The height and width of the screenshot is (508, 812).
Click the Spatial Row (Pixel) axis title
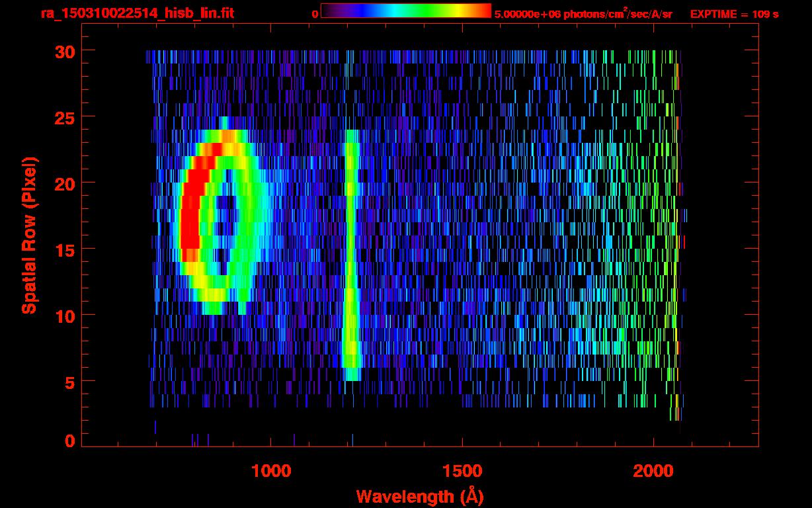[x=29, y=235]
